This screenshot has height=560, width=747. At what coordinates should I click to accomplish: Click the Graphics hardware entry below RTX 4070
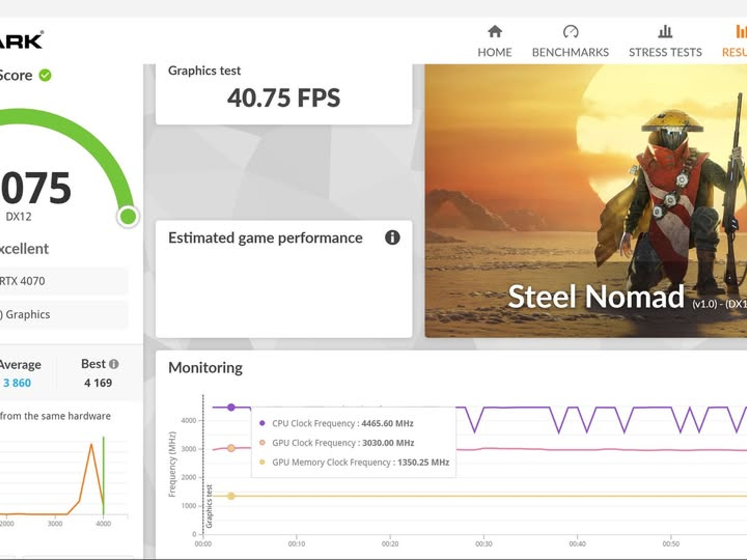point(63,314)
